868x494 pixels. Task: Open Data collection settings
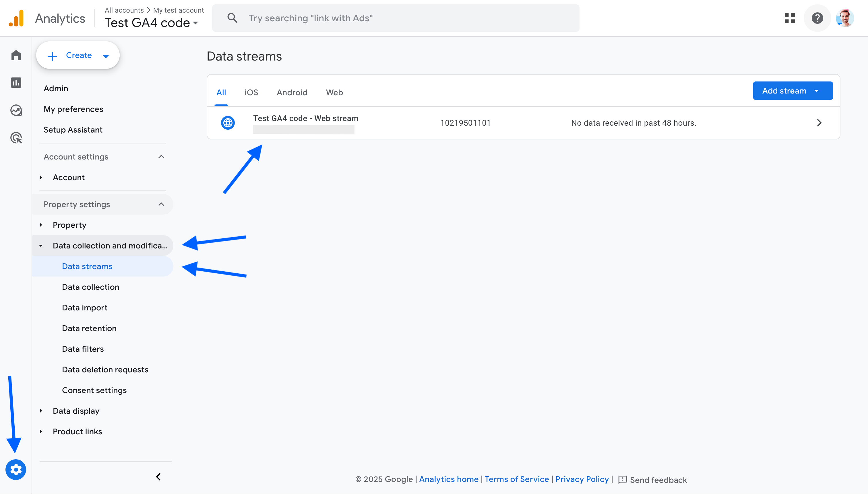pos(91,287)
